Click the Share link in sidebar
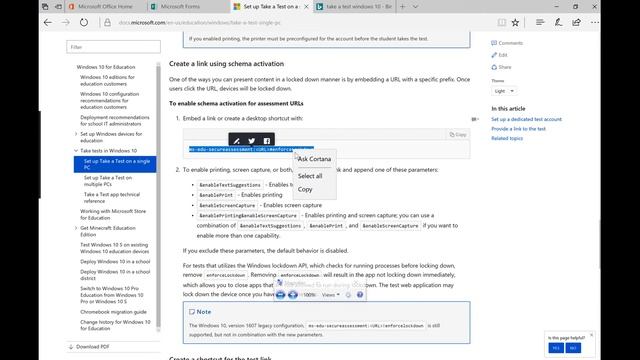Viewport: 640px width, 360px height. pyautogui.click(x=501, y=67)
